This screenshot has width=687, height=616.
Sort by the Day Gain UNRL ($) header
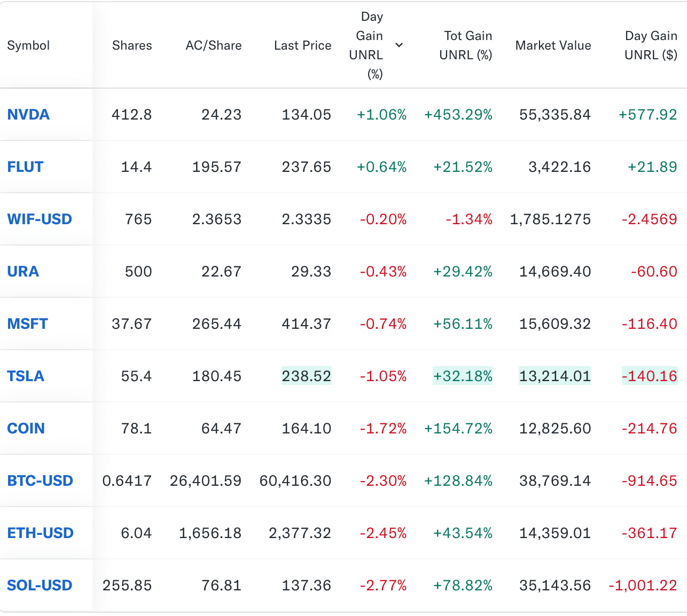click(651, 45)
